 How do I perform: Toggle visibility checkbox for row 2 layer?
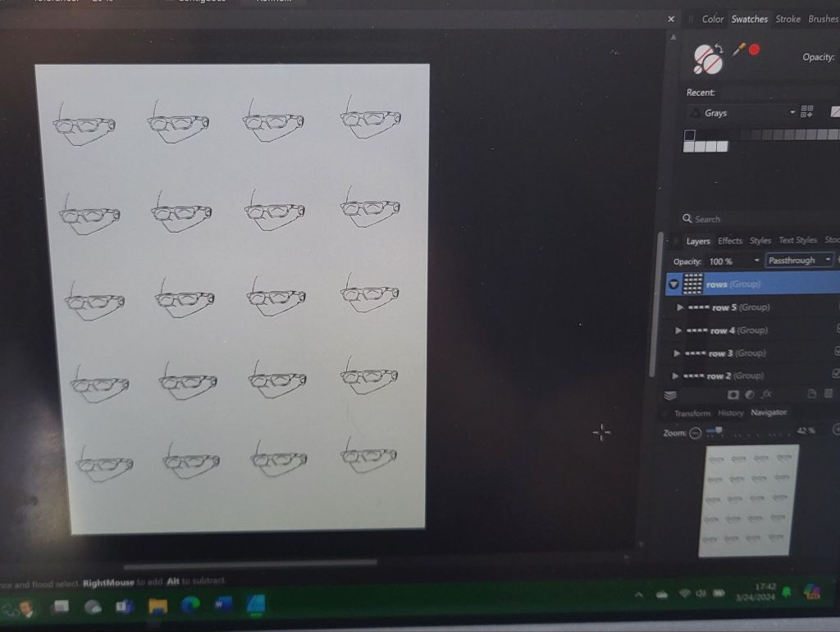[837, 374]
